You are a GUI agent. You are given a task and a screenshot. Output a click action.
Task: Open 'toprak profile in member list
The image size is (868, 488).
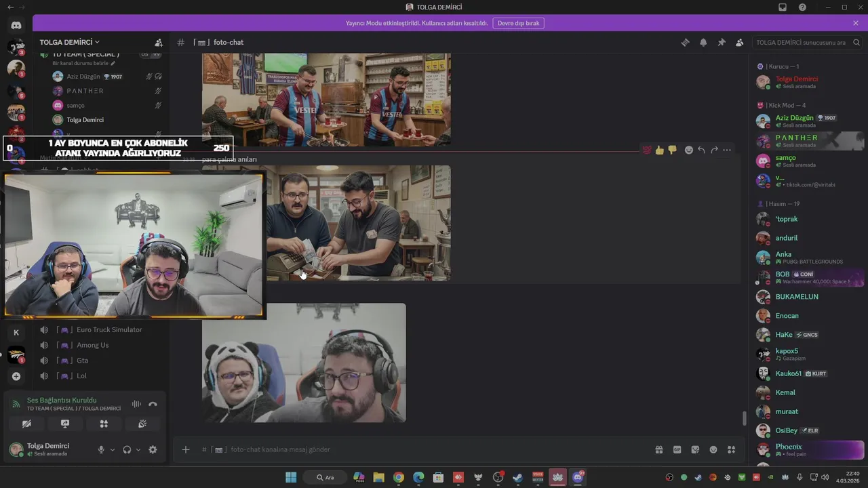(x=807, y=219)
